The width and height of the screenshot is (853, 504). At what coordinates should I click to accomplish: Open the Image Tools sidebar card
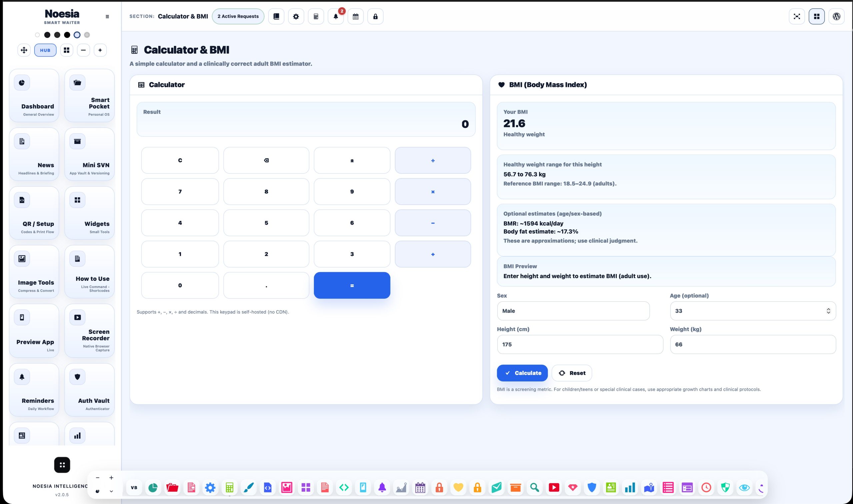[x=34, y=271]
